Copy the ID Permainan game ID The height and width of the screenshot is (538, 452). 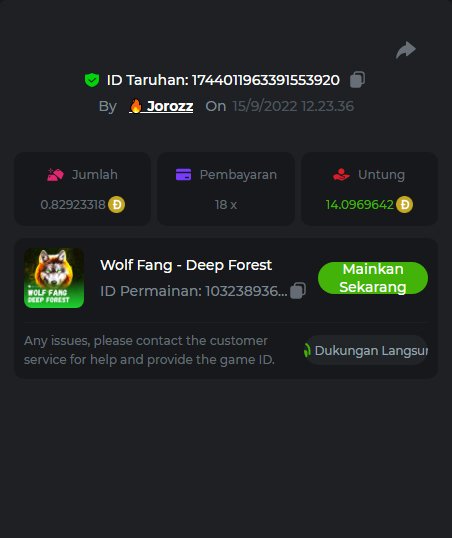(x=298, y=291)
